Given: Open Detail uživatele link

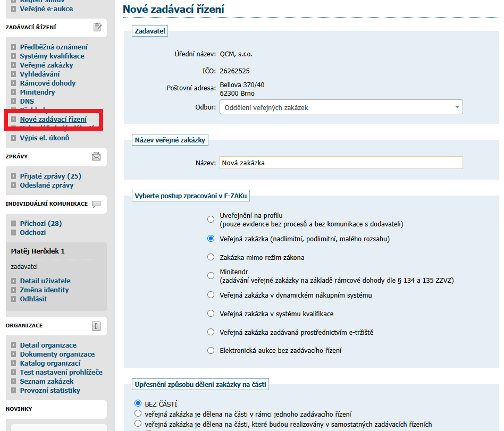Looking at the screenshot, I should click(45, 281).
